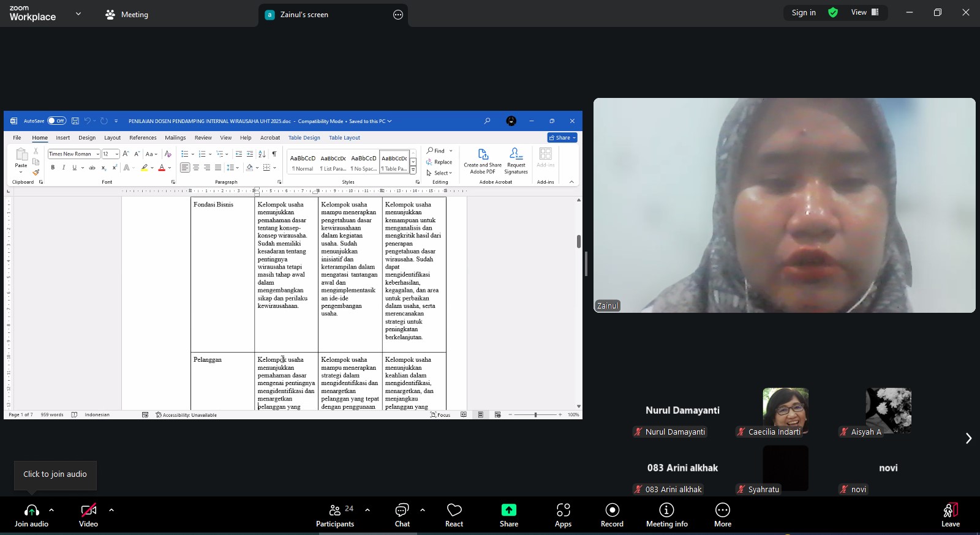The width and height of the screenshot is (980, 535).
Task: Turn on camera with Video button
Action: (x=88, y=515)
